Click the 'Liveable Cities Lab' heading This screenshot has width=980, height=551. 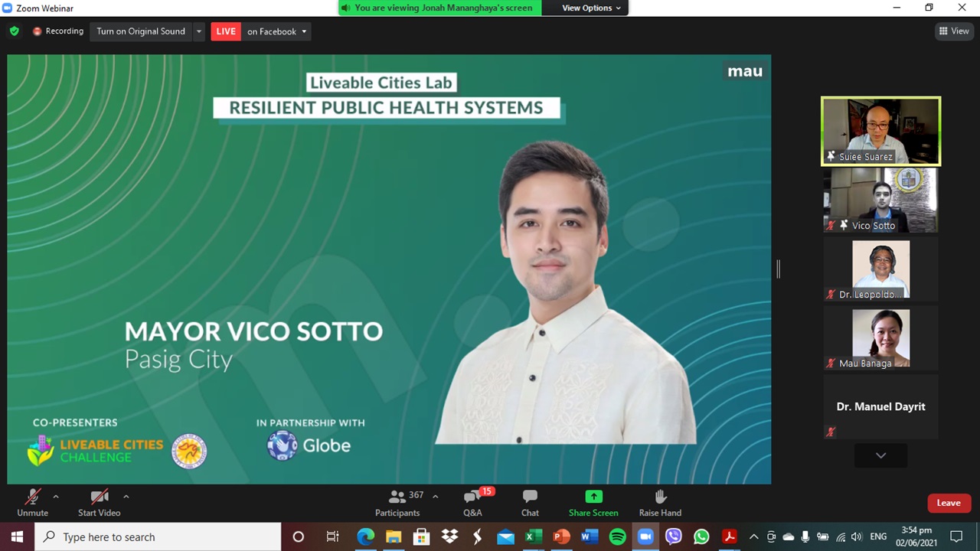[x=381, y=83]
